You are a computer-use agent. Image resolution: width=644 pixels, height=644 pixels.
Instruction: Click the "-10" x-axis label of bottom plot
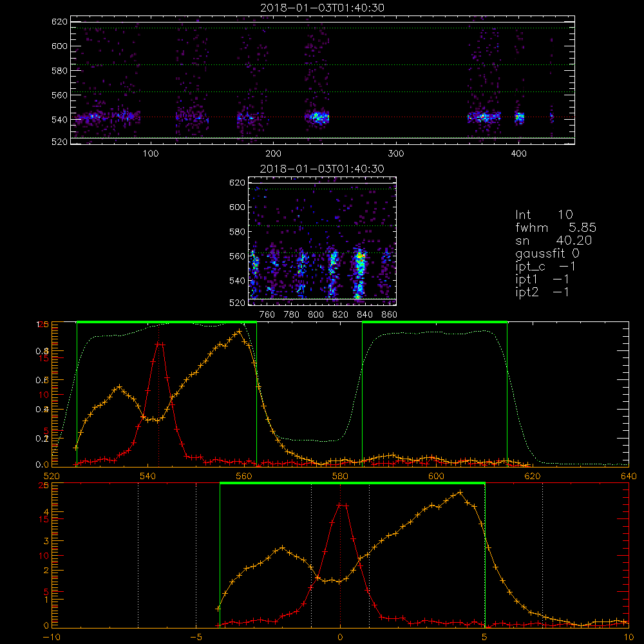pos(52,637)
